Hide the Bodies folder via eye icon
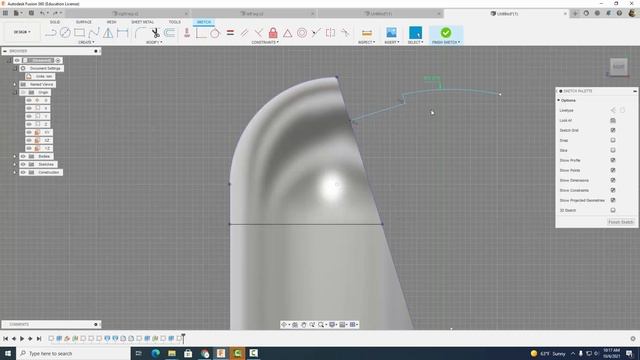 coord(23,156)
